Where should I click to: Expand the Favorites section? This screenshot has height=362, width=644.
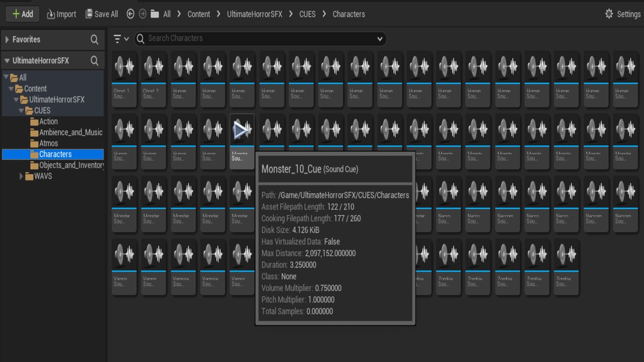click(x=8, y=39)
